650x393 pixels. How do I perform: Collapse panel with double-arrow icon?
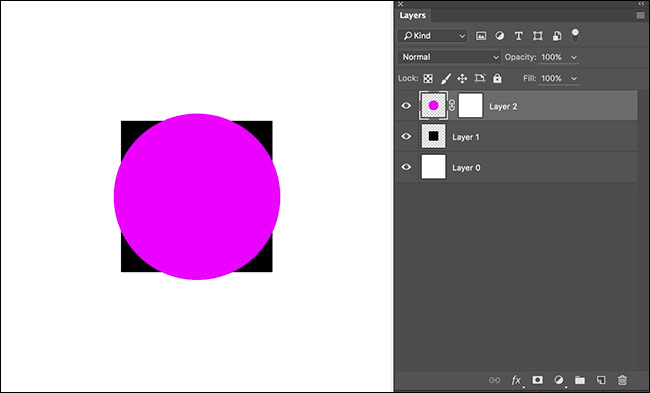tap(642, 4)
